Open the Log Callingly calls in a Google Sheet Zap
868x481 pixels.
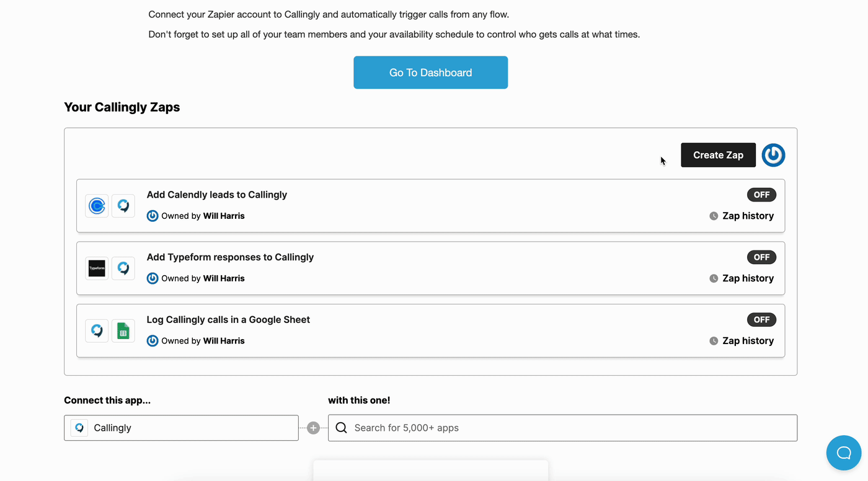(x=228, y=320)
